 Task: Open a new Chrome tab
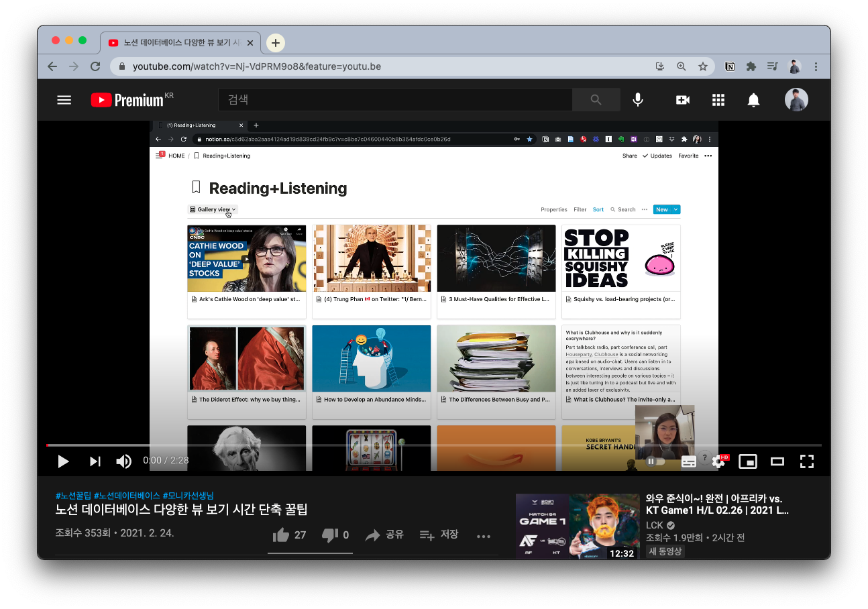tap(276, 43)
